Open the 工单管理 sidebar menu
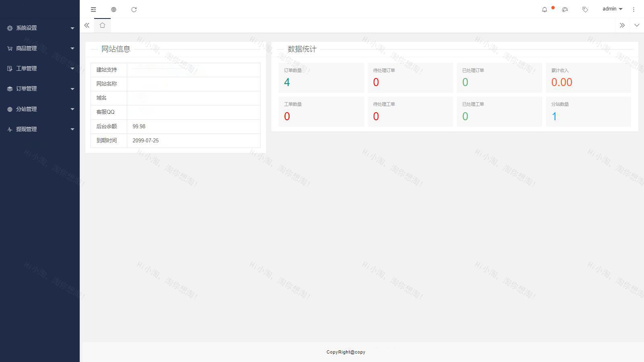This screenshot has width=644, height=362. pyautogui.click(x=40, y=68)
